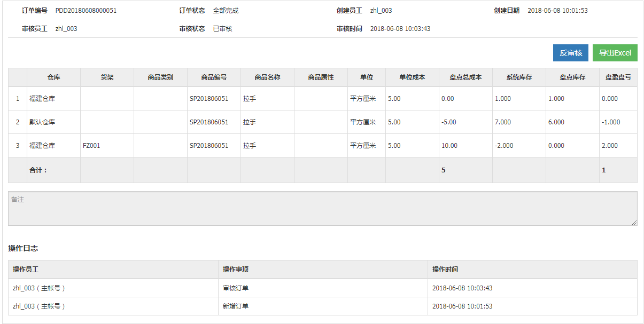This screenshot has width=644, height=324.
Task: Select the 商品编号 column header
Action: (x=214, y=77)
